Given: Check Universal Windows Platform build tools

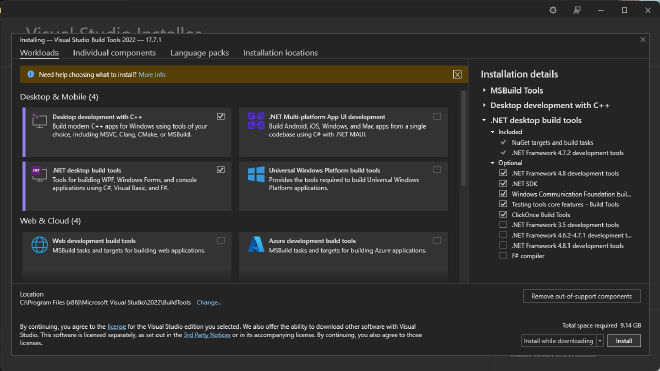Looking at the screenshot, I should tap(437, 170).
